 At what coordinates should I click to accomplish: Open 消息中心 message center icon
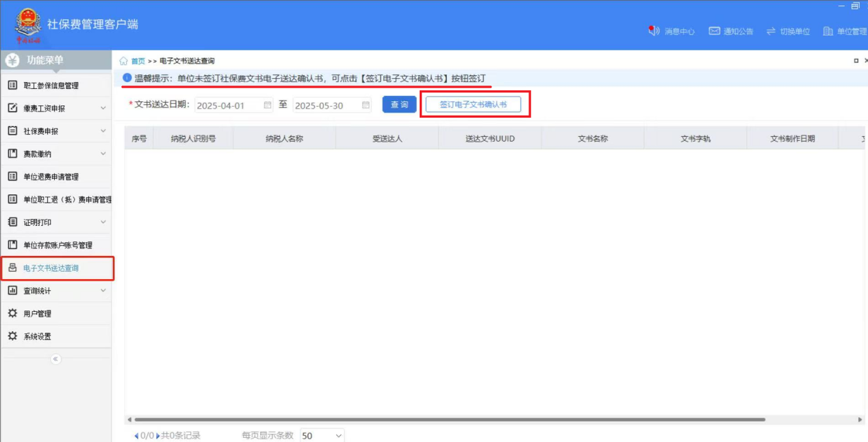coord(653,31)
